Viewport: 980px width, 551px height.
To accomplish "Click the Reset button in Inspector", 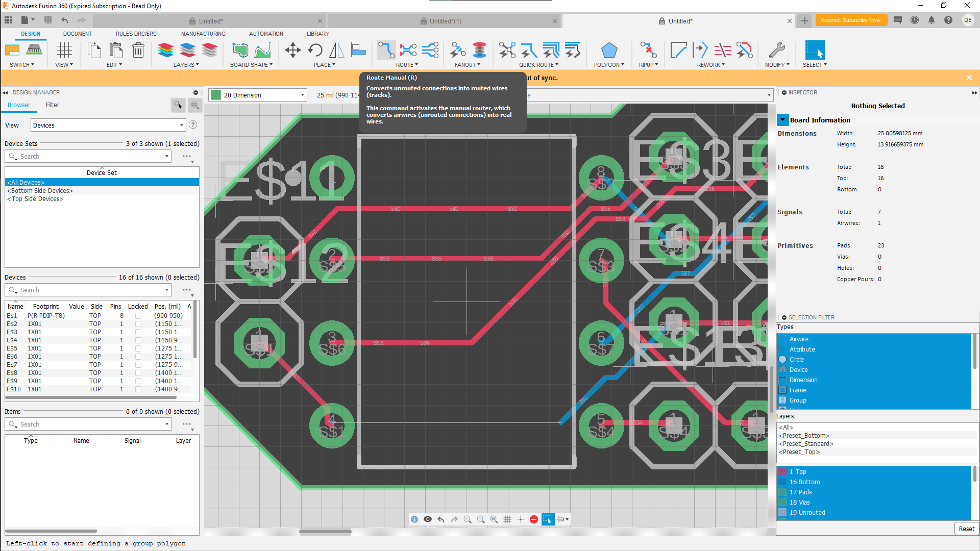I will 966,529.
